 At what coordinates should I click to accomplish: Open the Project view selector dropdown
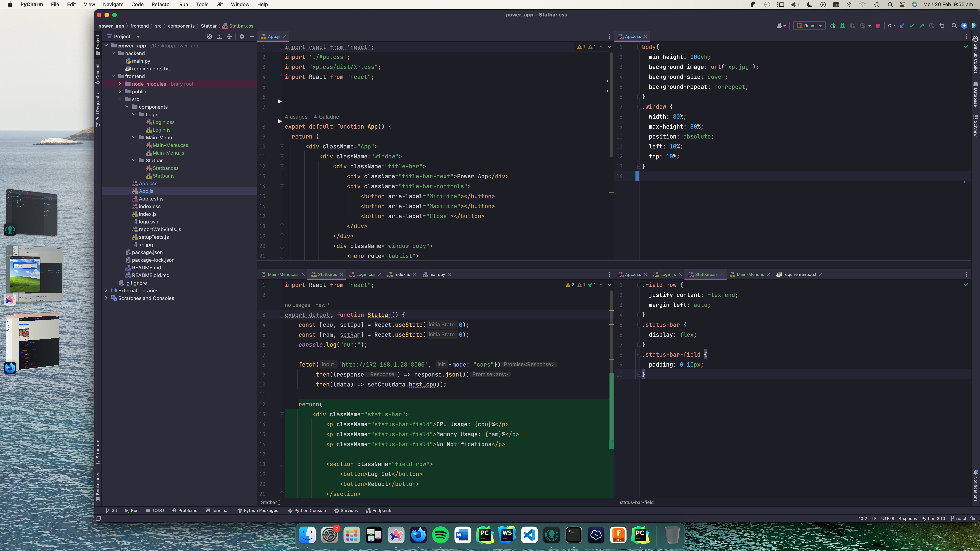(x=123, y=37)
